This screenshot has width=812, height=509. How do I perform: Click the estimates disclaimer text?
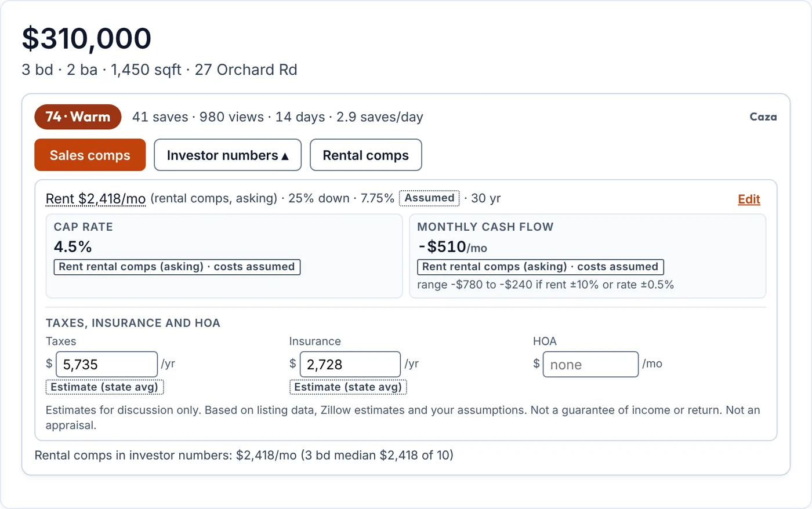[x=403, y=417]
